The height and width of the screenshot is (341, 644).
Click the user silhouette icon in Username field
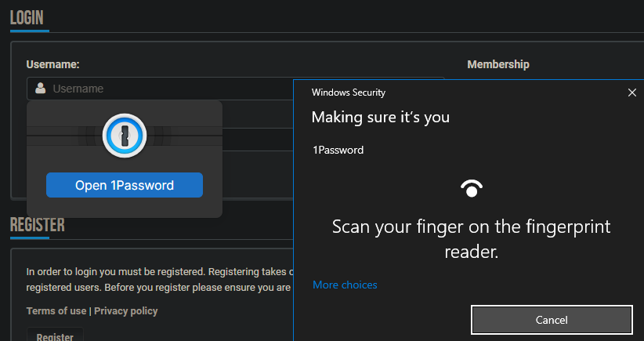(40, 89)
